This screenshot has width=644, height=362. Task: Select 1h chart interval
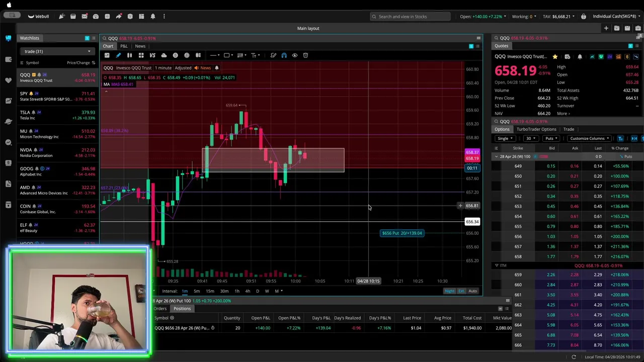click(x=237, y=291)
